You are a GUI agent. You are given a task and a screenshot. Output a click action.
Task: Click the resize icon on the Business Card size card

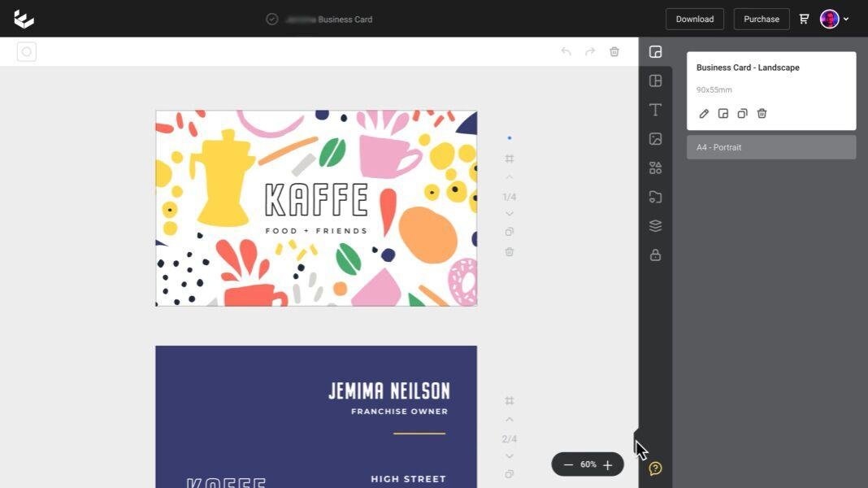coord(723,114)
